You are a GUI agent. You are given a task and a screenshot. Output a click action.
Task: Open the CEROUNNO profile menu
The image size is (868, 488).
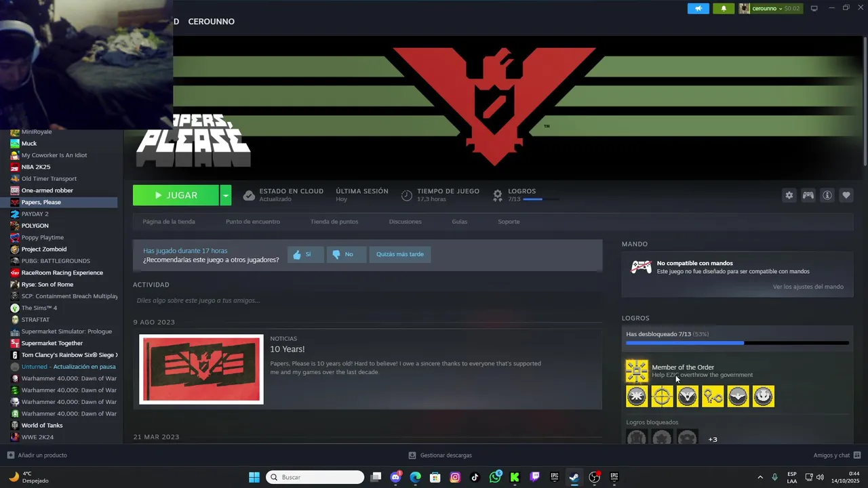coord(211,22)
